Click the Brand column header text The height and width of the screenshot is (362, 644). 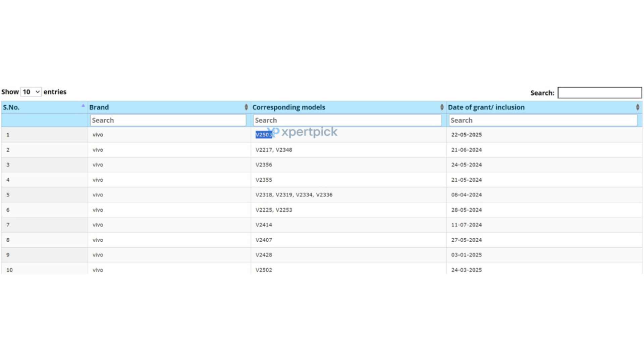(x=99, y=107)
